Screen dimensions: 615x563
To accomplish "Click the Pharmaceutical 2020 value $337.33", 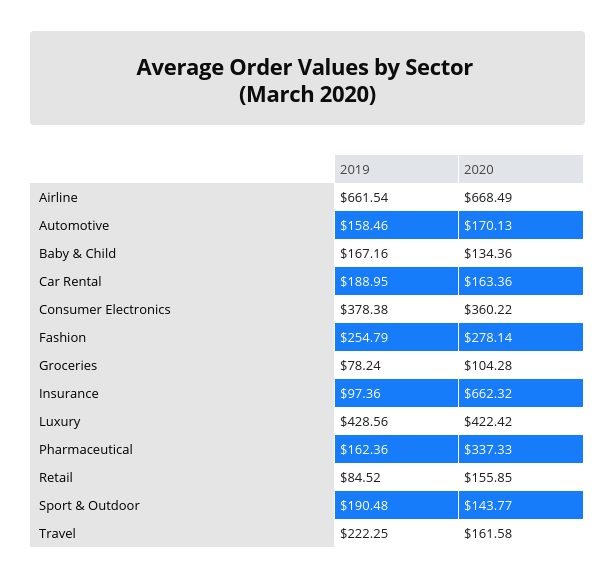I will (488, 450).
